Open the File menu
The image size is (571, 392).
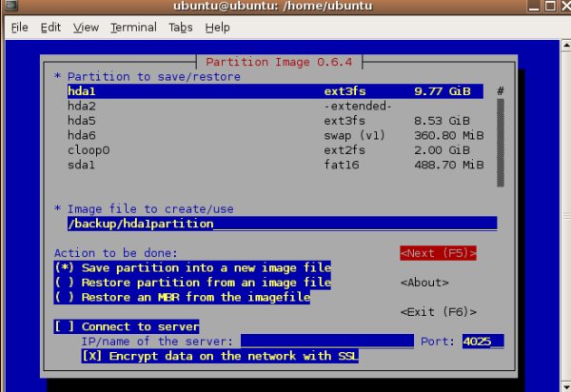[19, 28]
